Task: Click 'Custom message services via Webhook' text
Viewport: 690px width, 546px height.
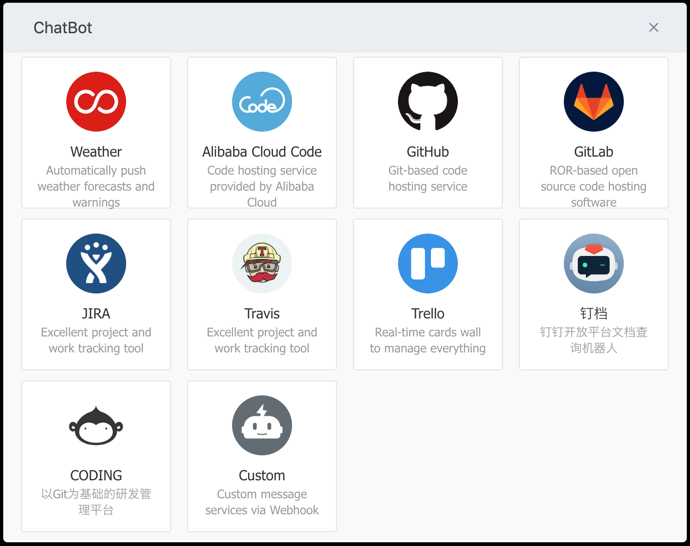Action: (x=262, y=502)
